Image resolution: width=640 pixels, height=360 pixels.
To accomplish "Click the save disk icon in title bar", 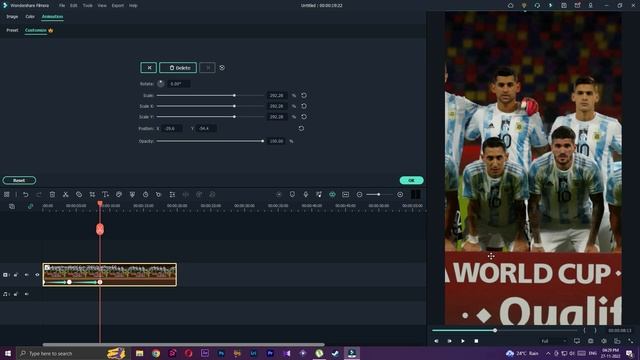I will tap(564, 5).
